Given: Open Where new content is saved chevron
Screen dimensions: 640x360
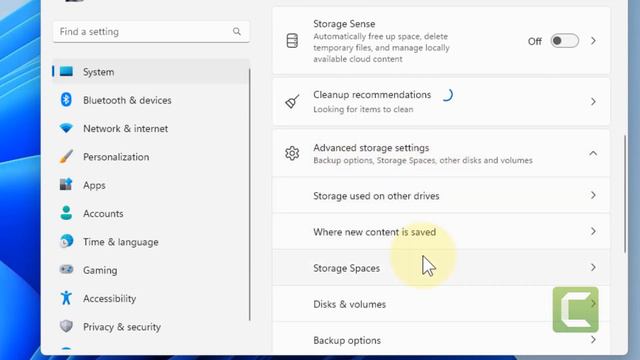Looking at the screenshot, I should [593, 231].
